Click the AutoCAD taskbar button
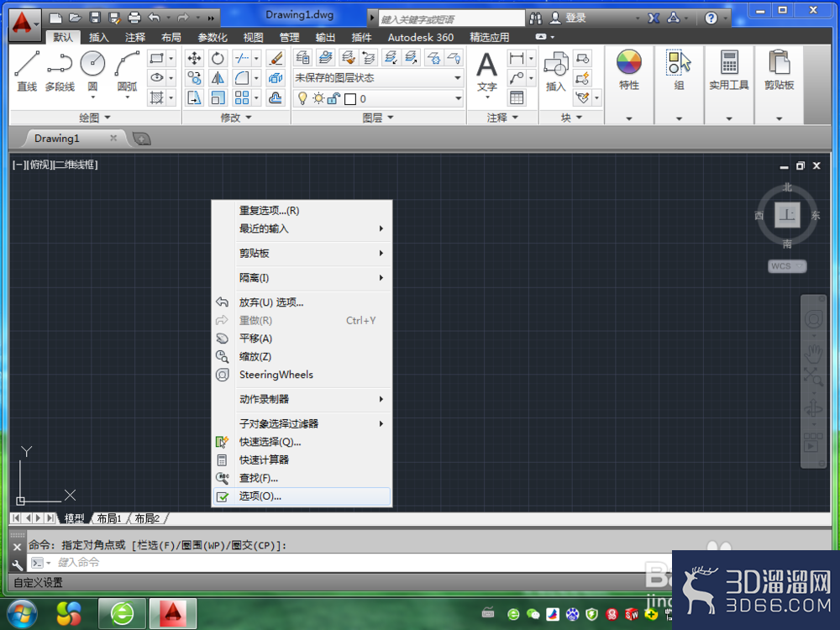840x630 pixels. [172, 613]
